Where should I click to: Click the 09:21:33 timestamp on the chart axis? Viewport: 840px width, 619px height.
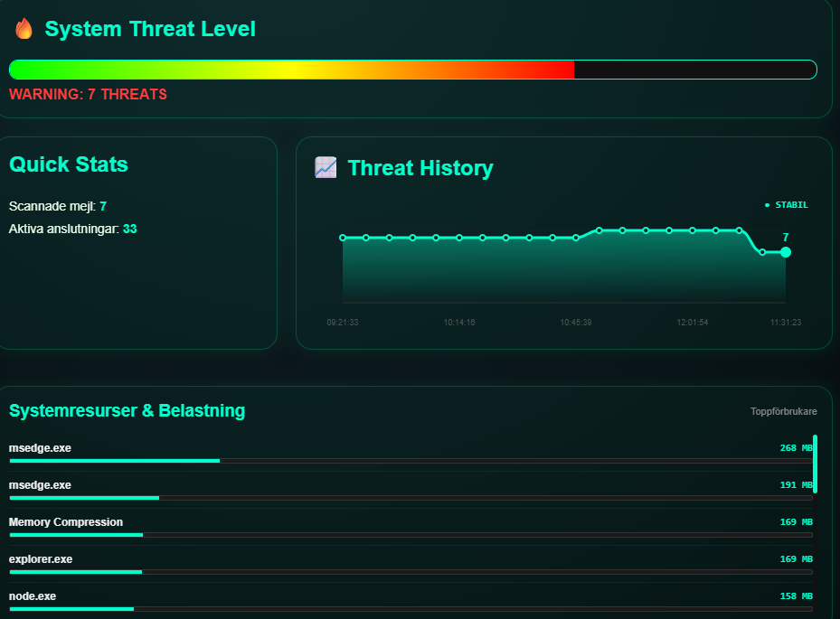tap(343, 322)
